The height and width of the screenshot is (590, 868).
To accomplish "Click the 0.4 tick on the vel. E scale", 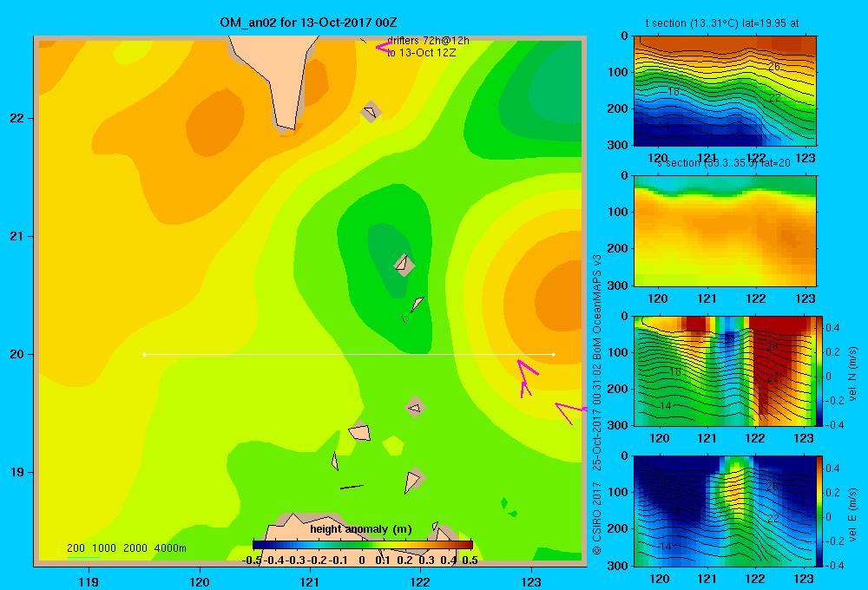I will (x=832, y=469).
